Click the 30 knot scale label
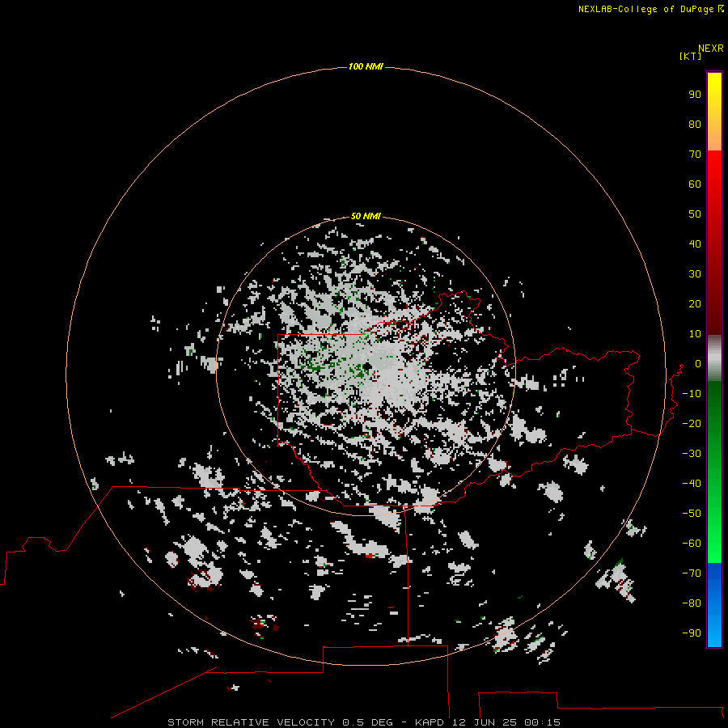Screen dimensions: 728x728 [x=695, y=274]
